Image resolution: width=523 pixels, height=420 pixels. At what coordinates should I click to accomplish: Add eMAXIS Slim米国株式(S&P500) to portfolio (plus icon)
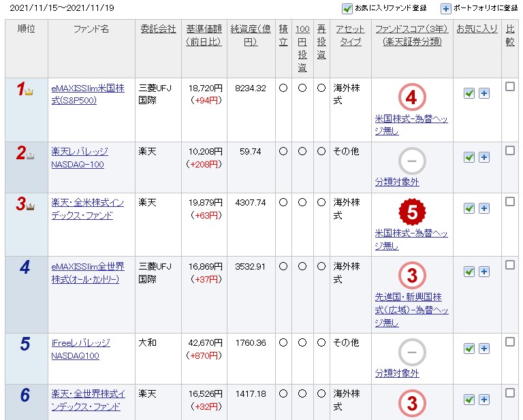tap(484, 93)
